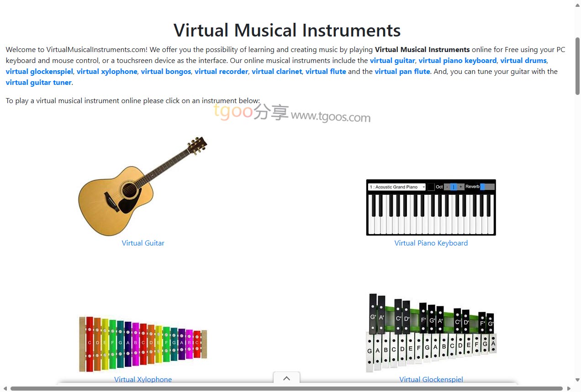This screenshot has width=581, height=392.
Task: Click the rainbow xylophone image
Action: [x=143, y=344]
